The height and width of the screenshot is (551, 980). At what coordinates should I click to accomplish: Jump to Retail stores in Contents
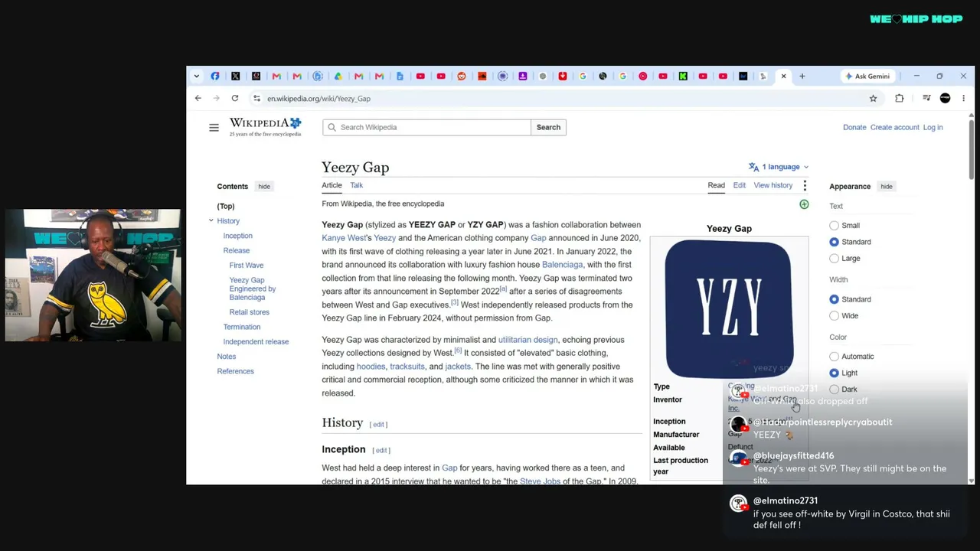[249, 312]
